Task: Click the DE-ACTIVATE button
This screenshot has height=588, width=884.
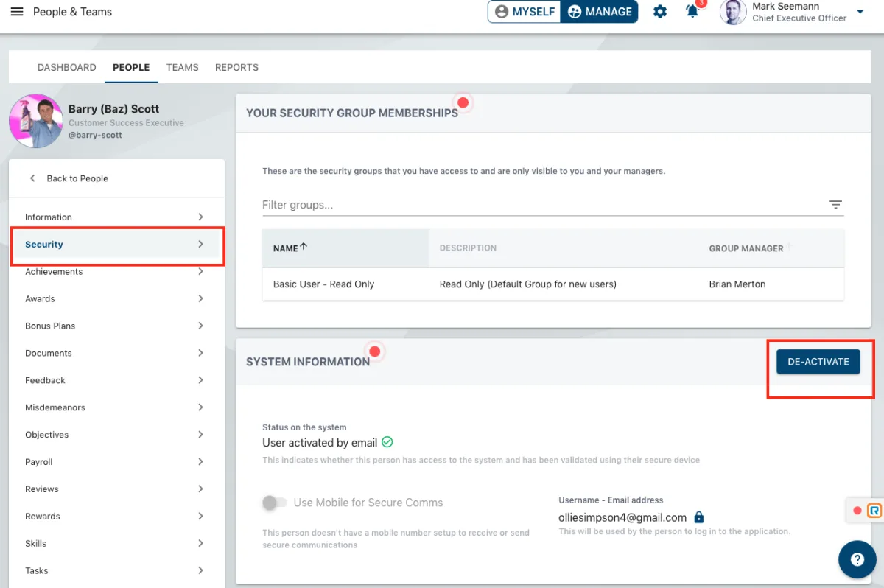Action: point(818,362)
